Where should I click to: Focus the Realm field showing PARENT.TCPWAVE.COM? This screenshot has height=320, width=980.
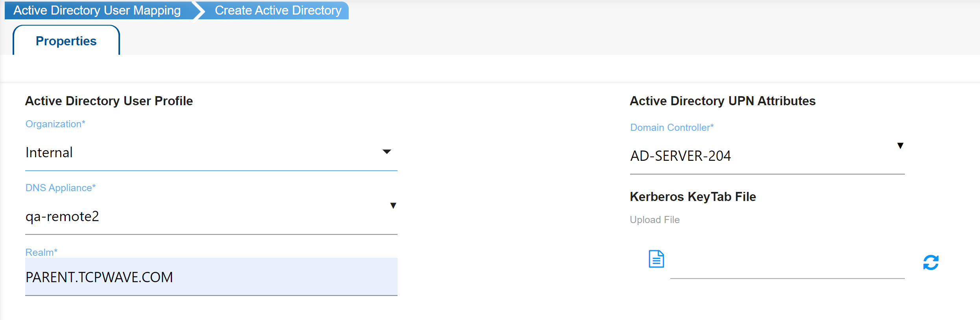(211, 277)
